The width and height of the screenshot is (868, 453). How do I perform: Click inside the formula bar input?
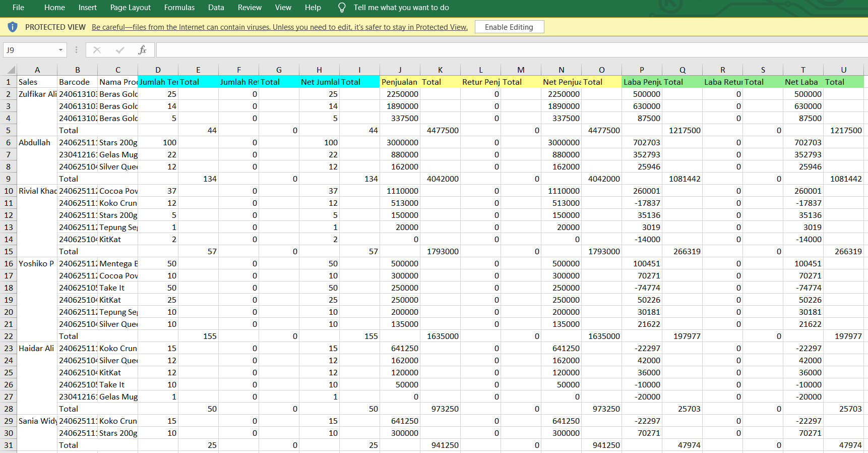click(x=504, y=50)
